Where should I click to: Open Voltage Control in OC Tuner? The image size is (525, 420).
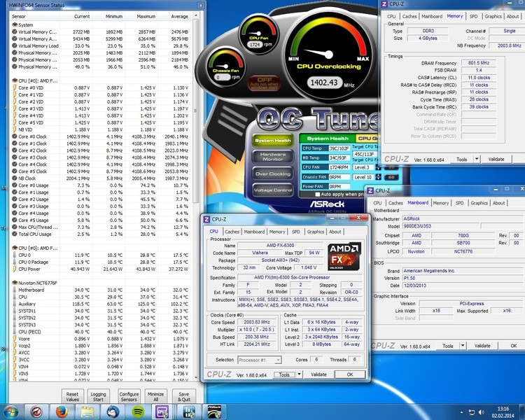pos(273,190)
